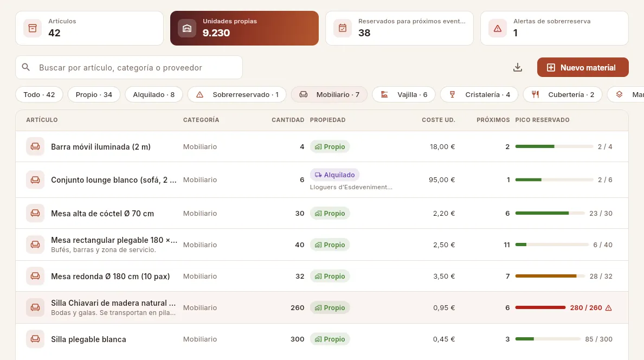This screenshot has height=360, width=644.
Task: Open the Silla plegable blanca item
Action: (88, 339)
